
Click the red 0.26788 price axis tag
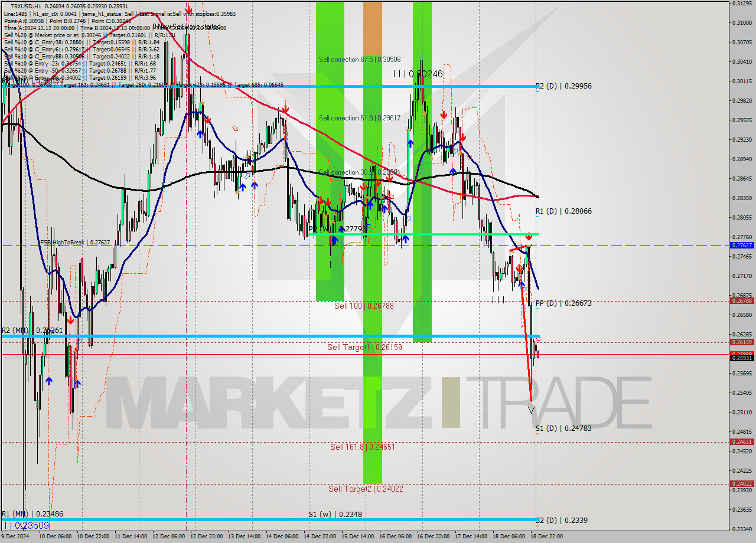(x=742, y=300)
